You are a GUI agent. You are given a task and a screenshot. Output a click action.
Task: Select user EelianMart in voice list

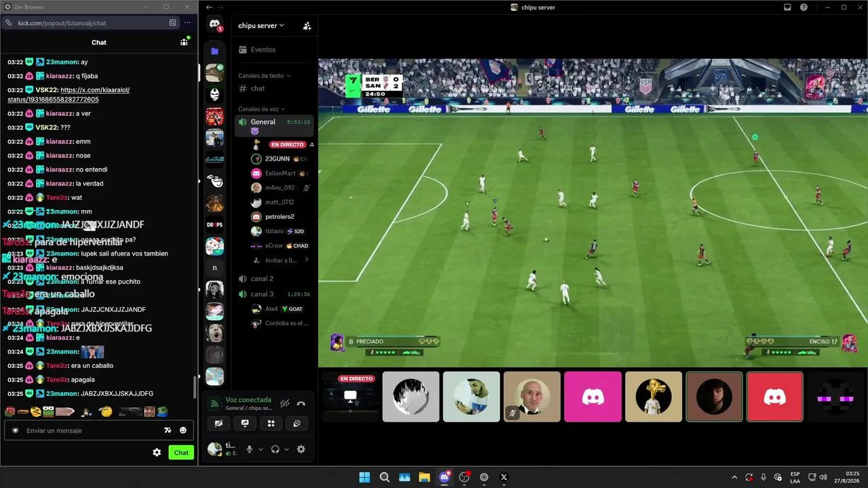point(280,174)
